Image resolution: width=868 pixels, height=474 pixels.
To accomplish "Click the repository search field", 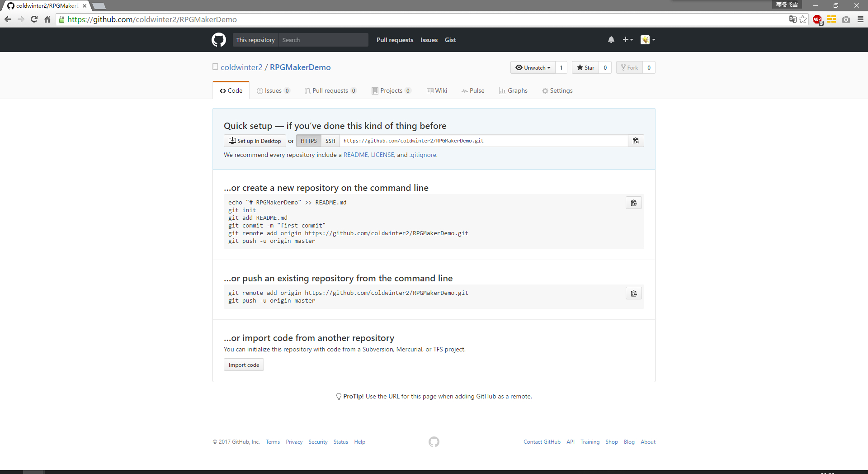I will coord(323,40).
